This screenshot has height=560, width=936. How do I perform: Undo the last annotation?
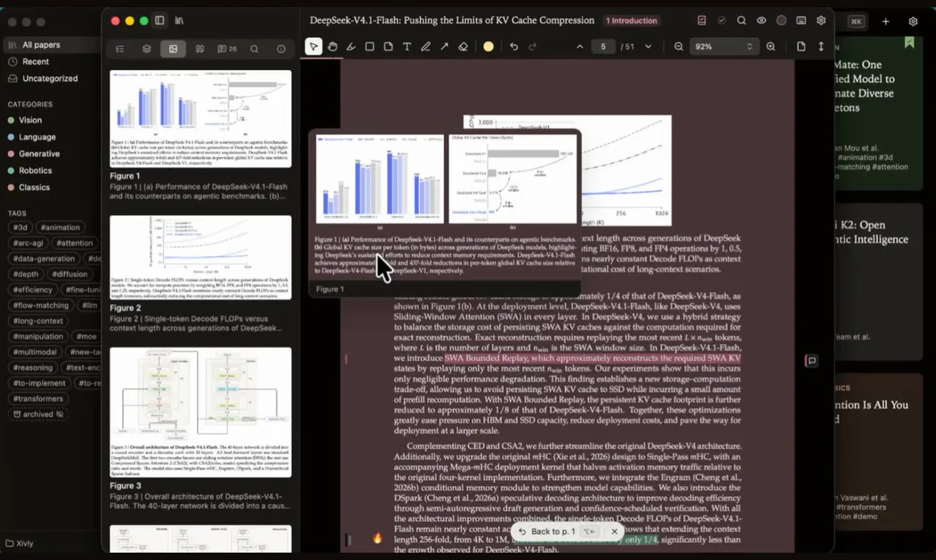tap(514, 46)
